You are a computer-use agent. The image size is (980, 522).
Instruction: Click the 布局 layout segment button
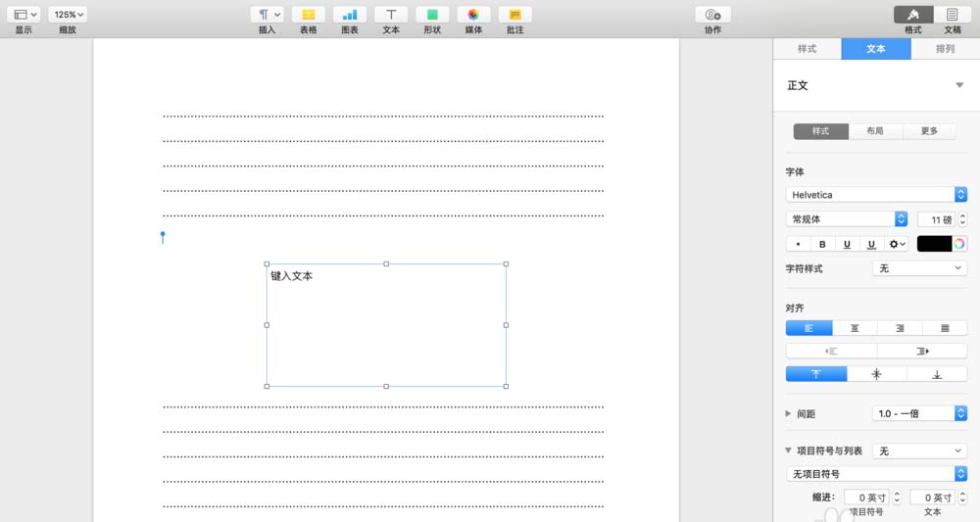pos(875,131)
